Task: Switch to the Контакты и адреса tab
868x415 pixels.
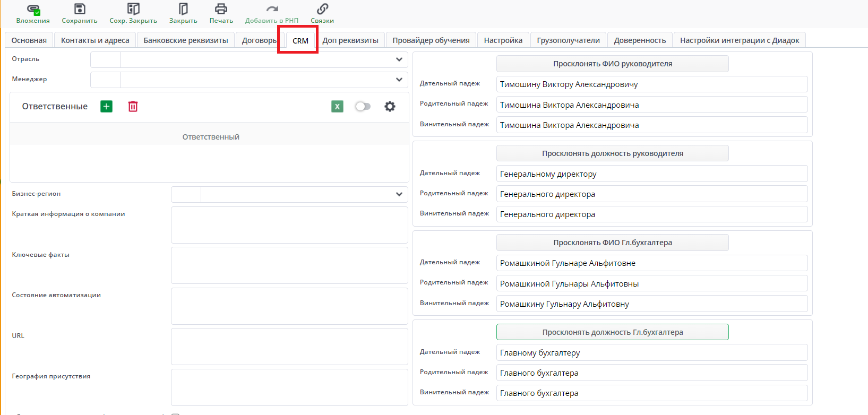Action: point(95,40)
